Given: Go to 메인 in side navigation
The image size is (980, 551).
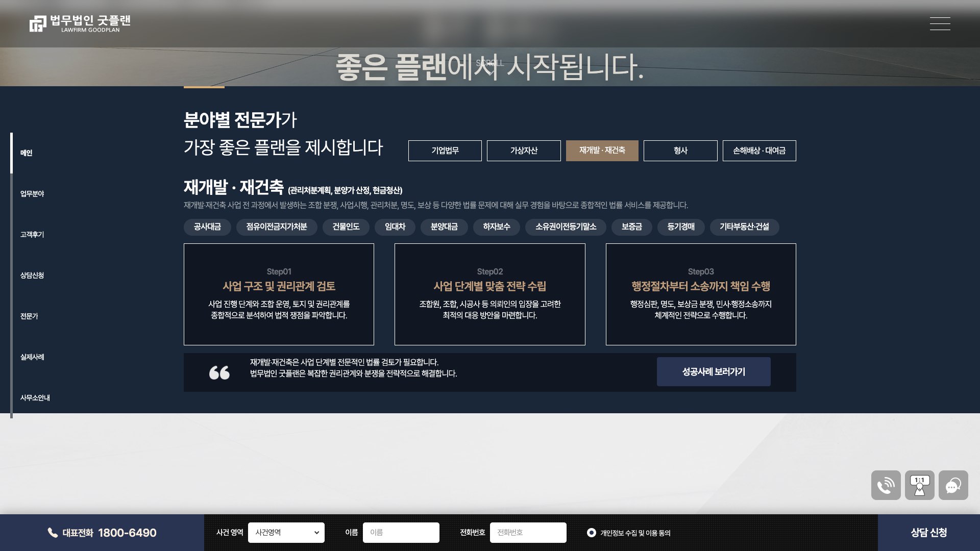Looking at the screenshot, I should point(27,153).
